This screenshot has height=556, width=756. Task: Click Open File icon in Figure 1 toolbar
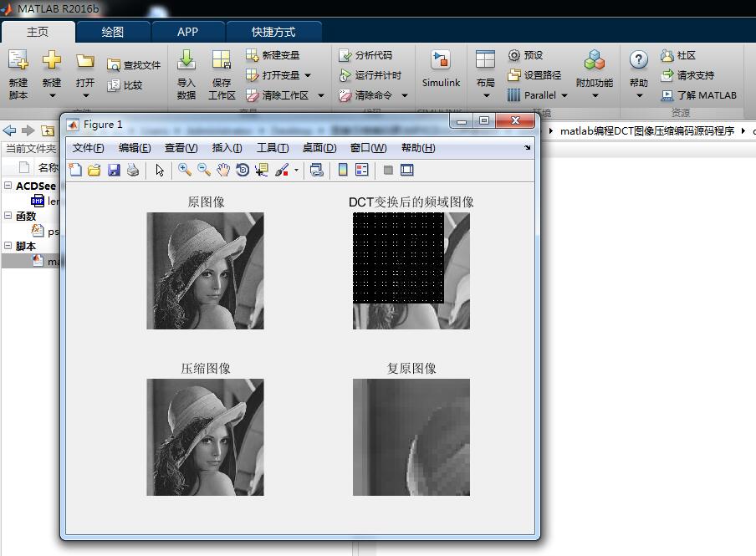tap(94, 170)
